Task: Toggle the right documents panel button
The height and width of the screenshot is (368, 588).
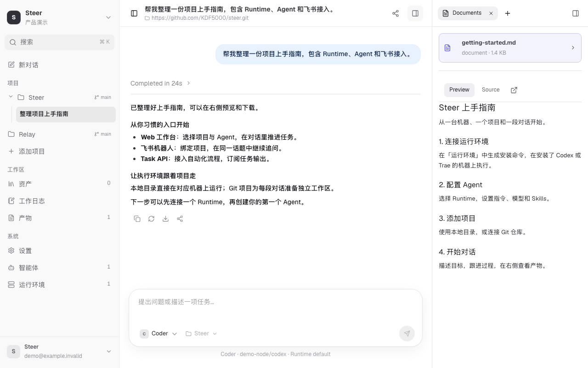Action: [x=415, y=13]
